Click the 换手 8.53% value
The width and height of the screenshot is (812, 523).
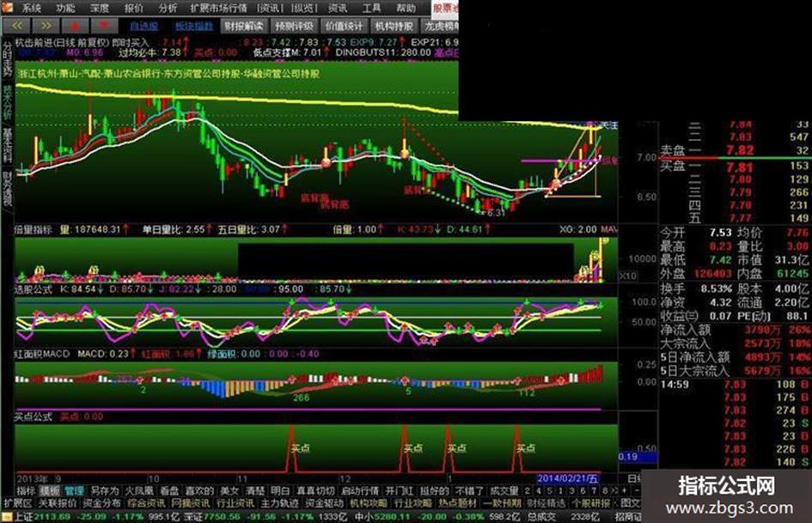tap(717, 289)
